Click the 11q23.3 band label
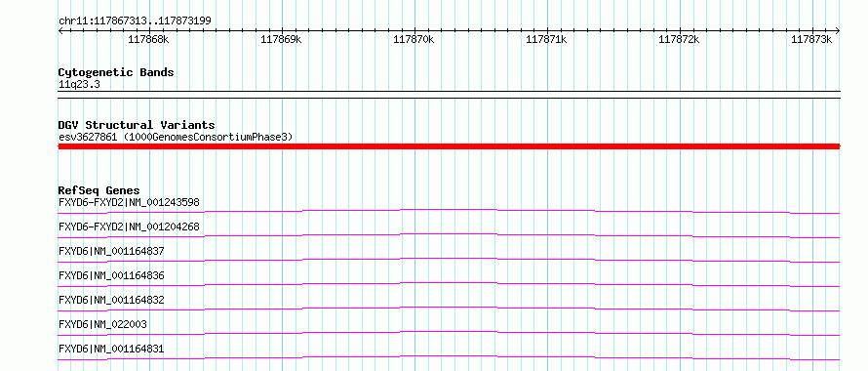 pos(79,84)
